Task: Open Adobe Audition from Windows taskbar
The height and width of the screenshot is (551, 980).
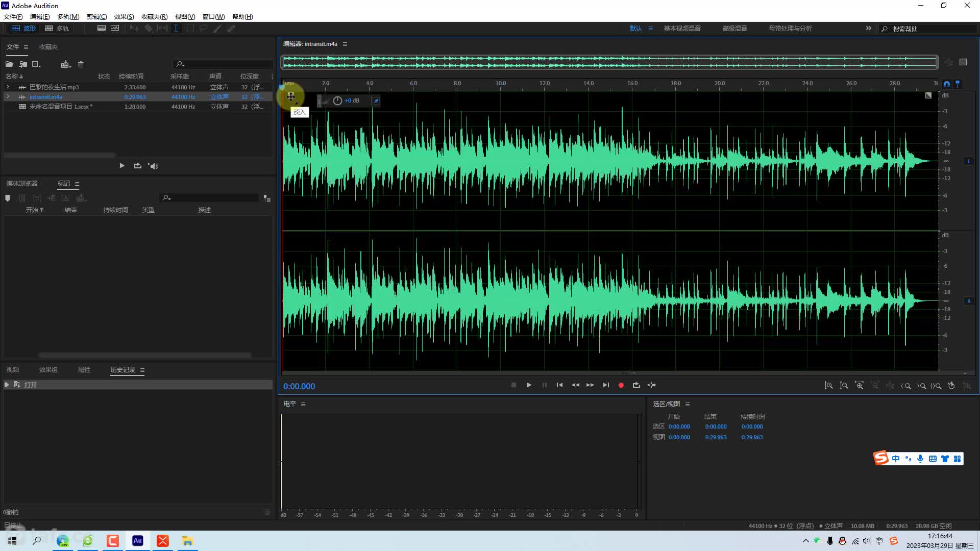Action: click(x=137, y=541)
